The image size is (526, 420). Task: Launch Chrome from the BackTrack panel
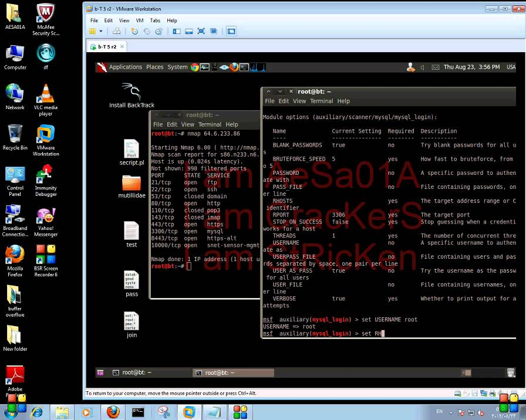coord(194,67)
